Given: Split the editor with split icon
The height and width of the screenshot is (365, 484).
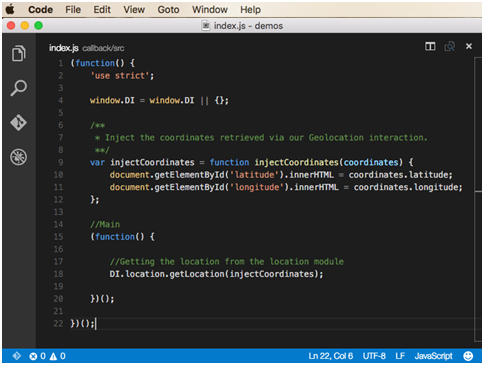Looking at the screenshot, I should click(x=430, y=46).
